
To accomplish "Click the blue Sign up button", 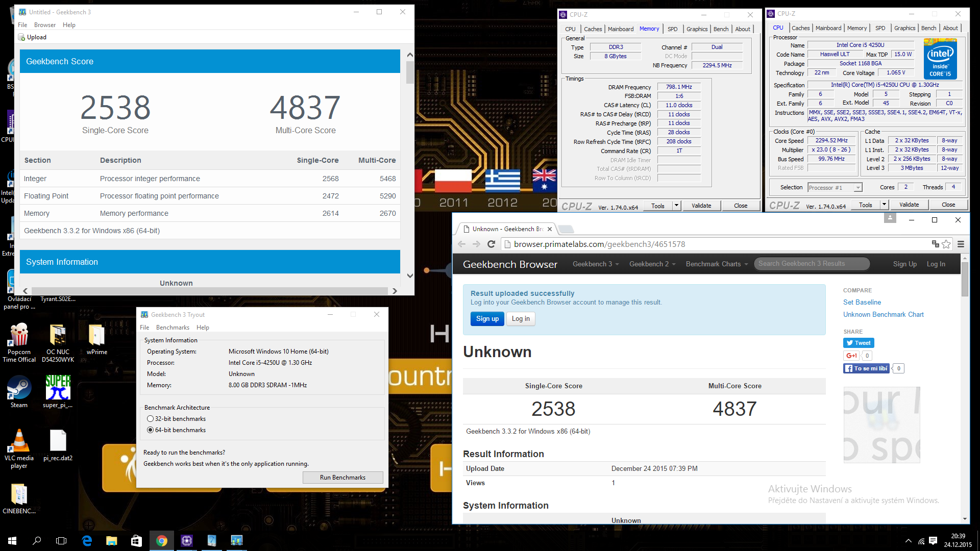I will pos(487,318).
